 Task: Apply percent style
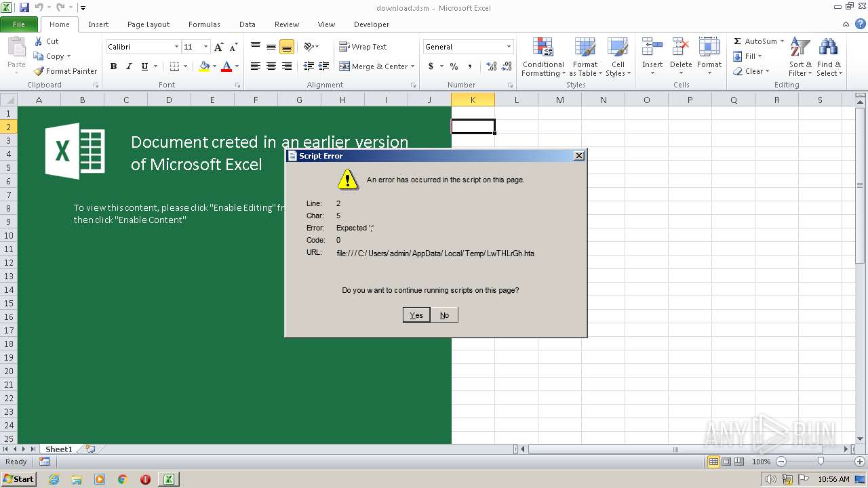[x=454, y=66]
